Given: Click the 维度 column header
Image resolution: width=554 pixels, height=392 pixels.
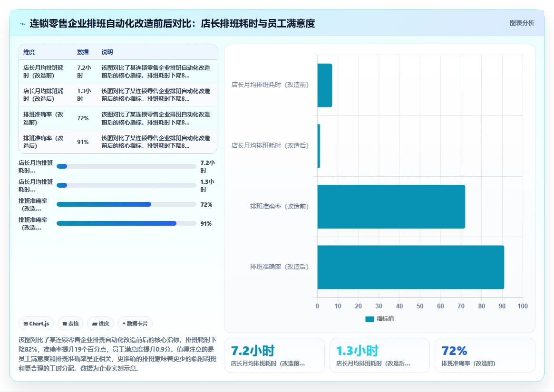Looking at the screenshot, I should pyautogui.click(x=29, y=52).
